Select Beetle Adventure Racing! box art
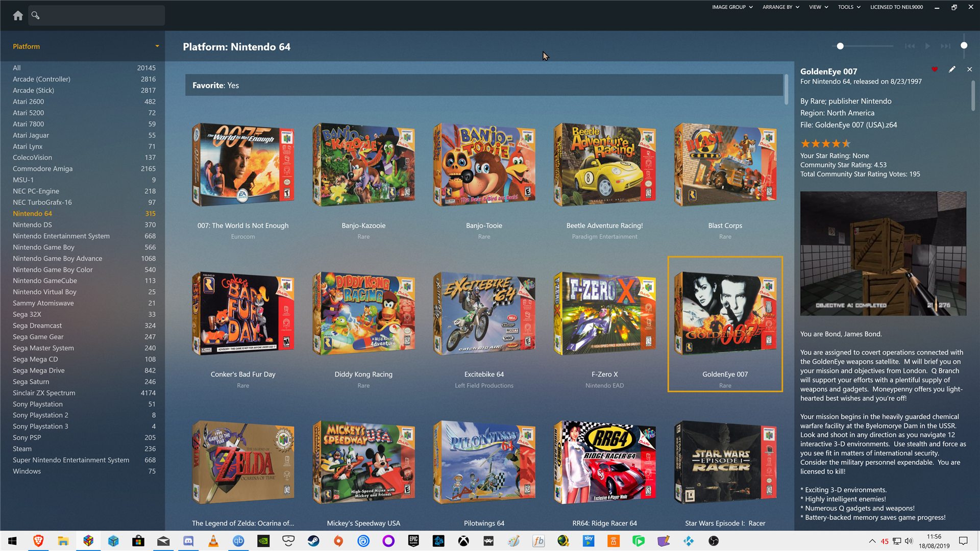The width and height of the screenshot is (980, 551). (604, 164)
